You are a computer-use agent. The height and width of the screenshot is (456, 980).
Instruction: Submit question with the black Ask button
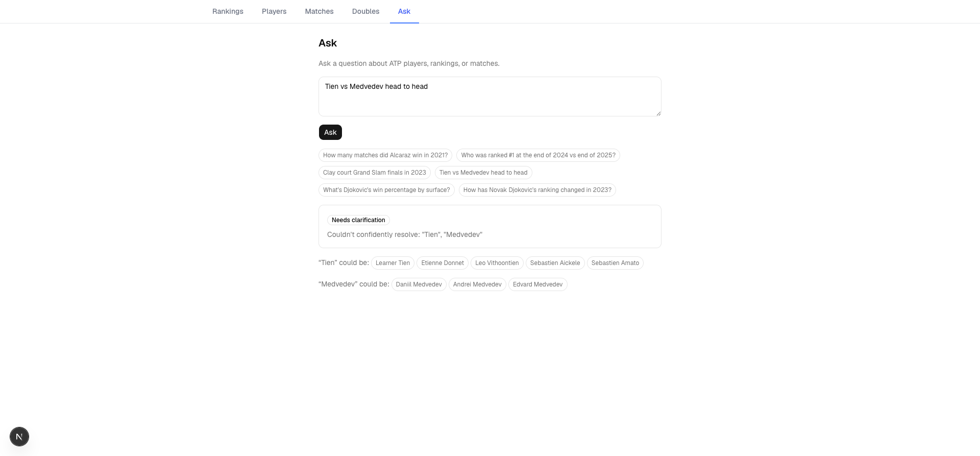330,132
